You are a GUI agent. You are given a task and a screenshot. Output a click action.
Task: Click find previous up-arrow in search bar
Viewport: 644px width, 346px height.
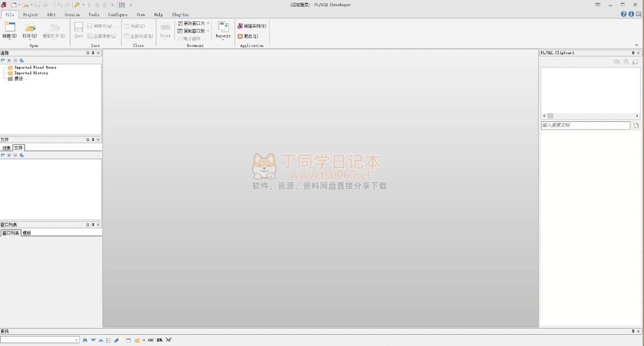(101, 340)
